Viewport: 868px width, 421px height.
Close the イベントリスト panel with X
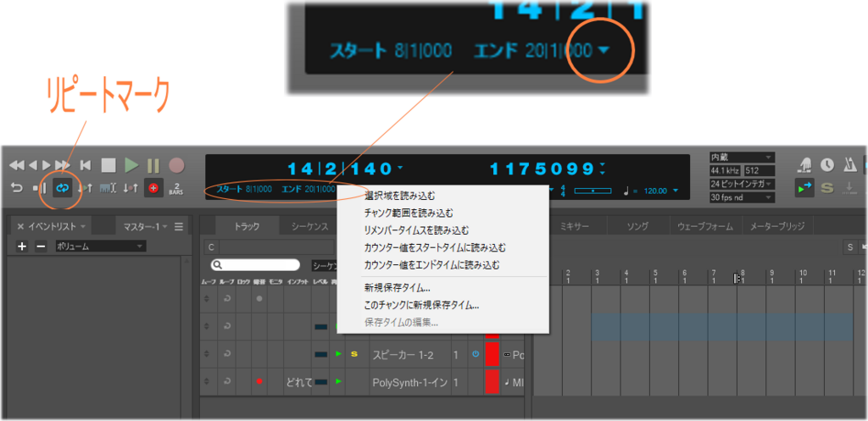[20, 227]
